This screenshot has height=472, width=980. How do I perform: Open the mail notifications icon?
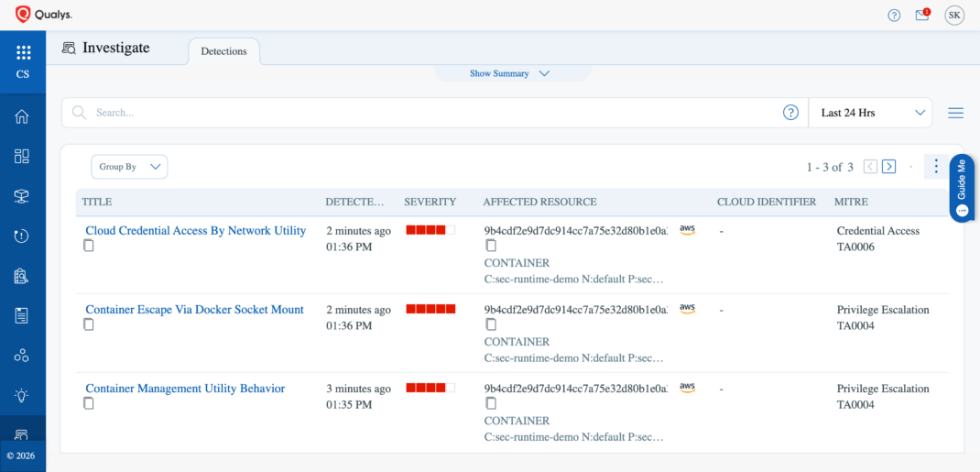[922, 15]
